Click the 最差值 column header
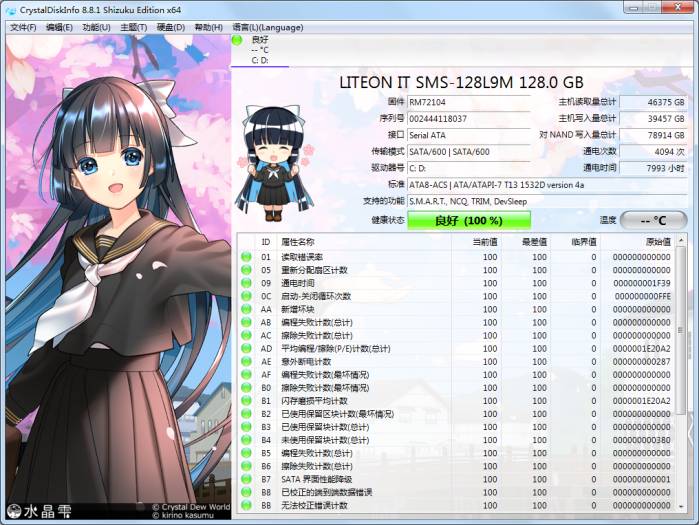Viewport: 699px width, 525px height. tap(526, 242)
